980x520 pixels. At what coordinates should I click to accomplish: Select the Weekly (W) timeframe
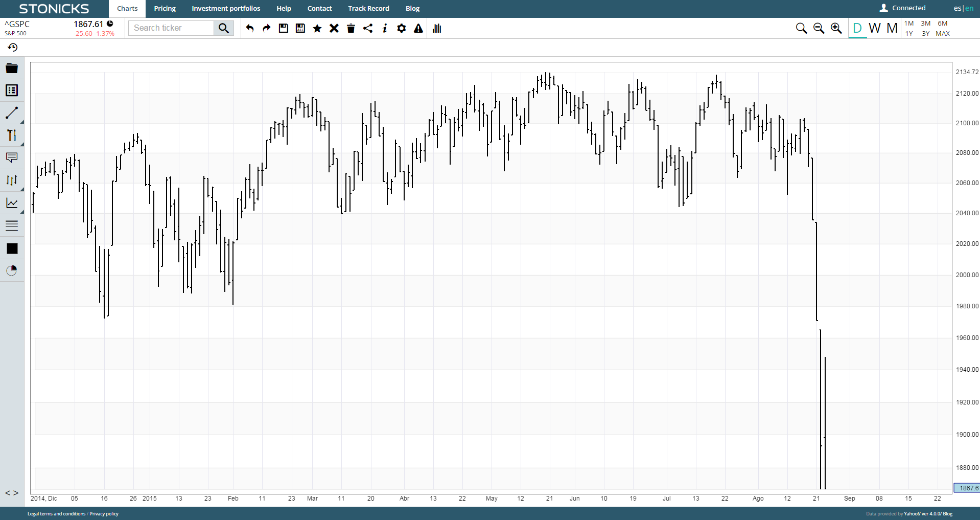pos(875,28)
